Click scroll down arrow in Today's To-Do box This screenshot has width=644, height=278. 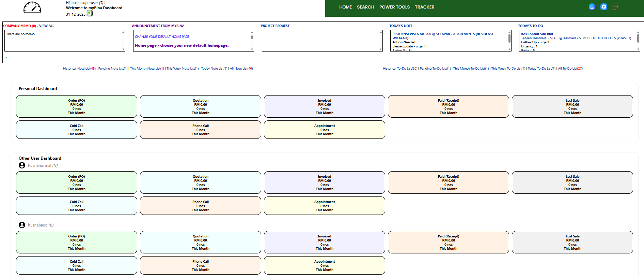[x=638, y=49]
